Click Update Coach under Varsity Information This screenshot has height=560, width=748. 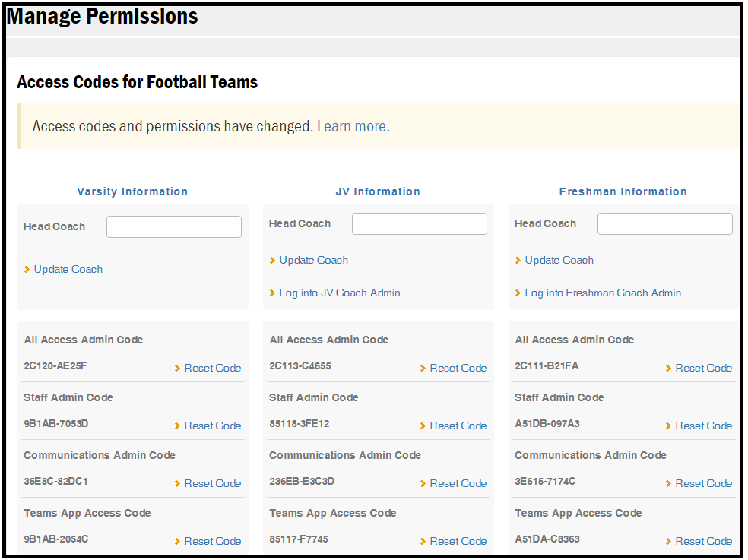pos(68,269)
